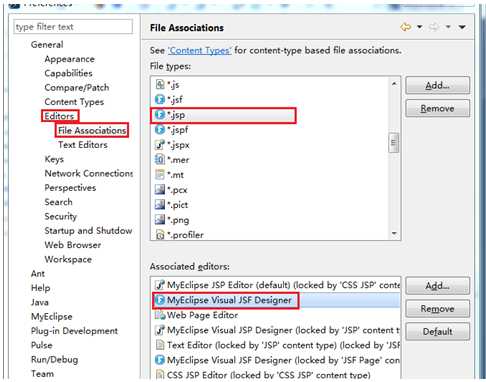The image size is (486, 382).
Task: Click Add... button next to File types
Action: [x=438, y=85]
